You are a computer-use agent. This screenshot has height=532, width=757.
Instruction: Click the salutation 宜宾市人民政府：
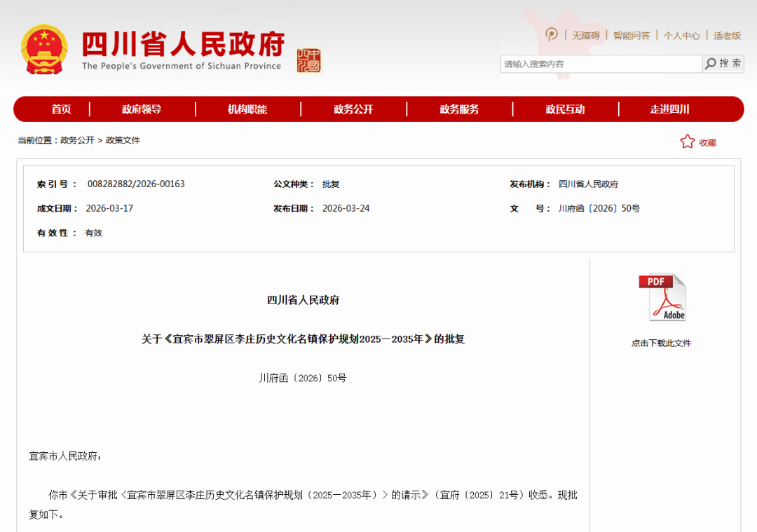(65, 456)
